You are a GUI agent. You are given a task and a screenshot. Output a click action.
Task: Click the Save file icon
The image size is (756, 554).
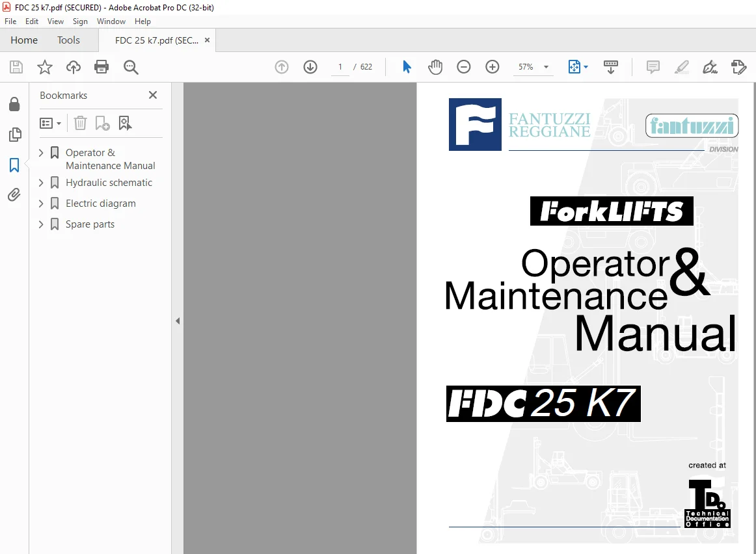(x=16, y=67)
